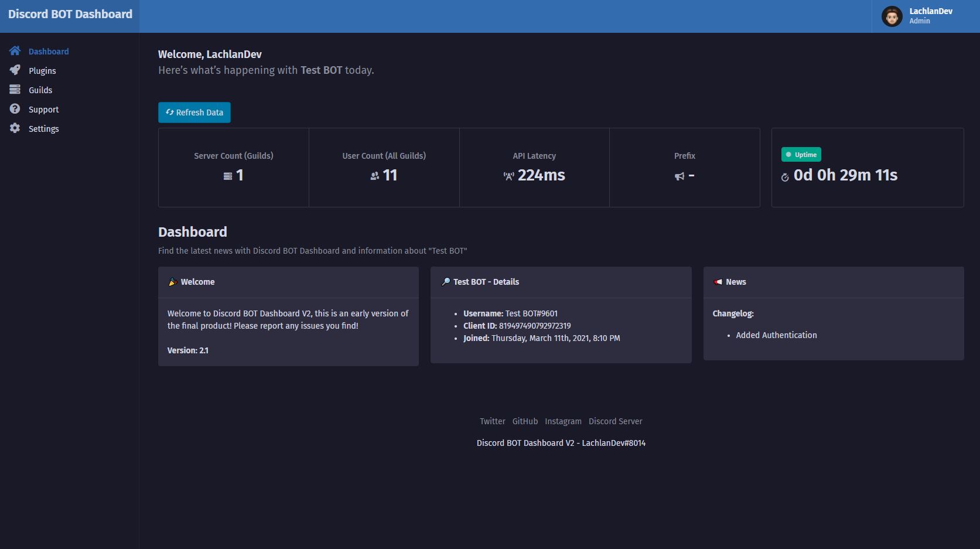Open the Discord Server link in footer
This screenshot has width=980, height=549.
(615, 421)
